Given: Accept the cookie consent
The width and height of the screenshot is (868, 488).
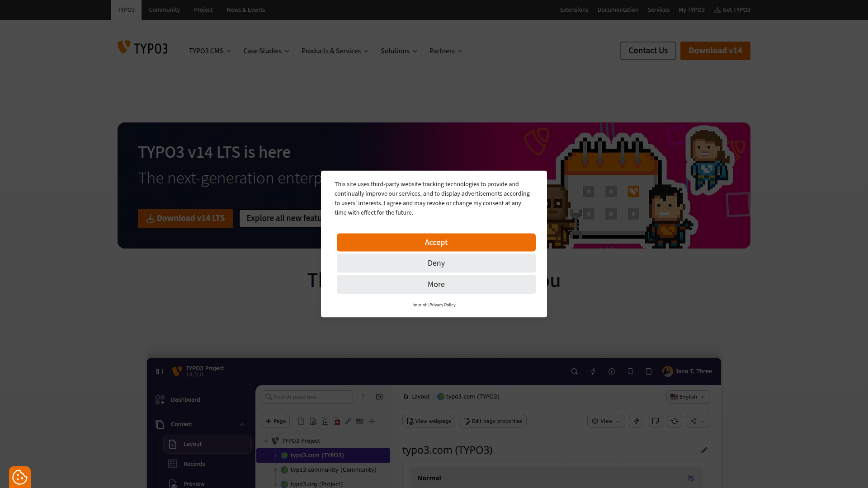Looking at the screenshot, I should pos(436,242).
